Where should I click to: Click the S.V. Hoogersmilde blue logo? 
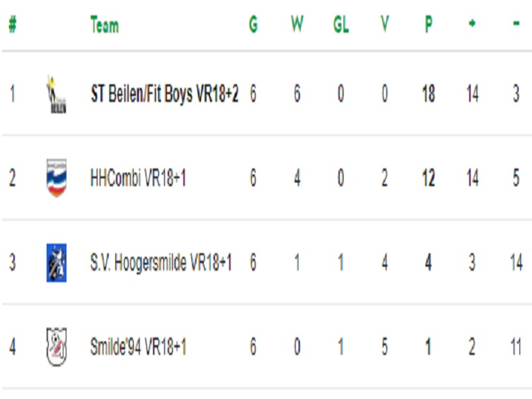coord(56,262)
